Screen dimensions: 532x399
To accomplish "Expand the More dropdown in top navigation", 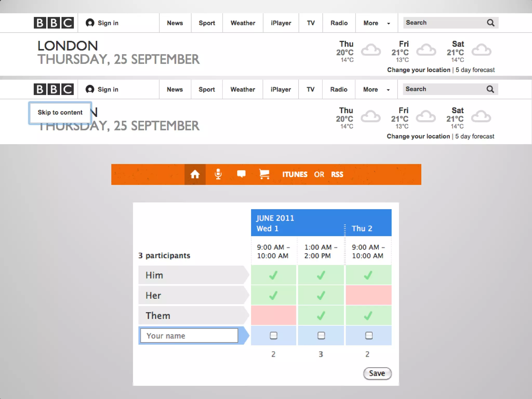I will 376,23.
